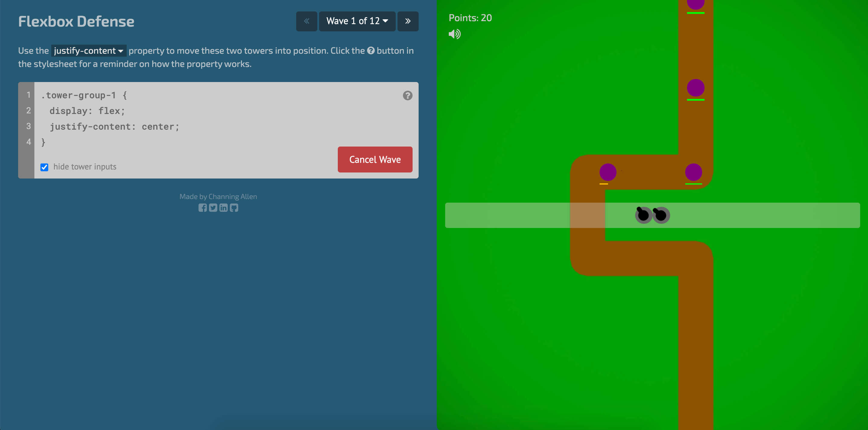Screen dimensions: 868x430
Task: Click Cancel Wave button
Action: (375, 160)
